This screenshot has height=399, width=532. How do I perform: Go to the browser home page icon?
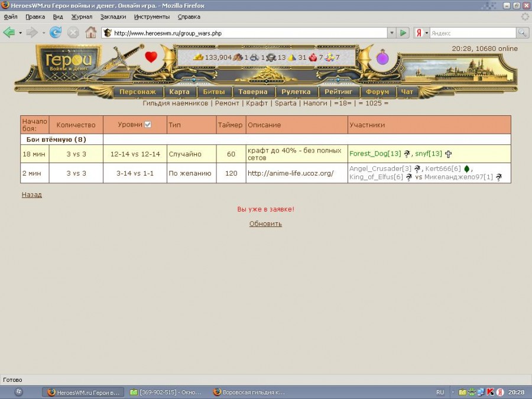tap(90, 33)
